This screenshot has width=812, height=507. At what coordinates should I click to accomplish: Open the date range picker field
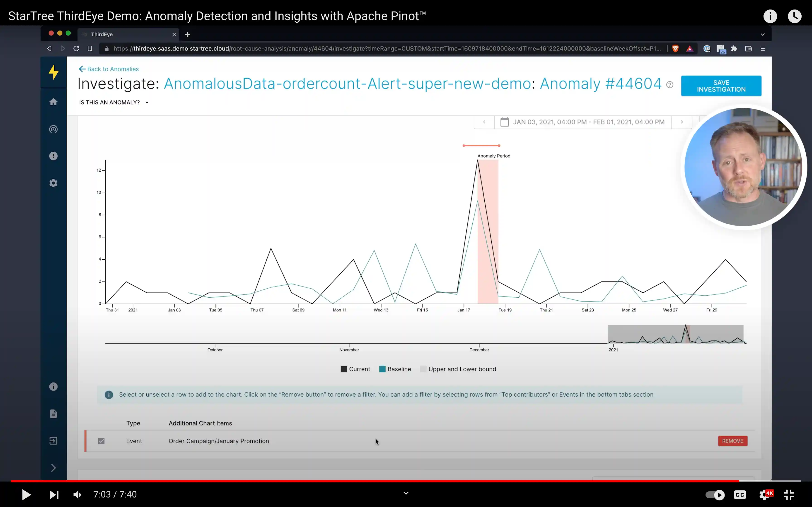(x=582, y=122)
